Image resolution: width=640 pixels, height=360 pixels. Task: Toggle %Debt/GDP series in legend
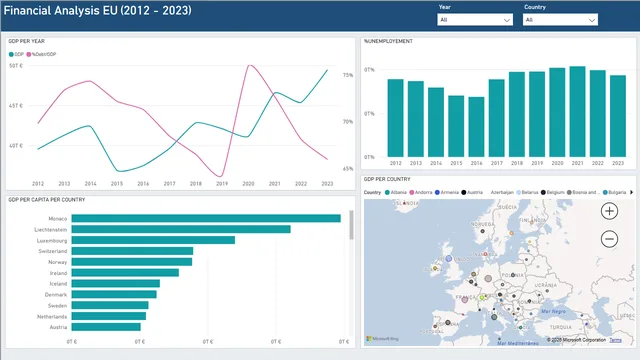coord(41,54)
